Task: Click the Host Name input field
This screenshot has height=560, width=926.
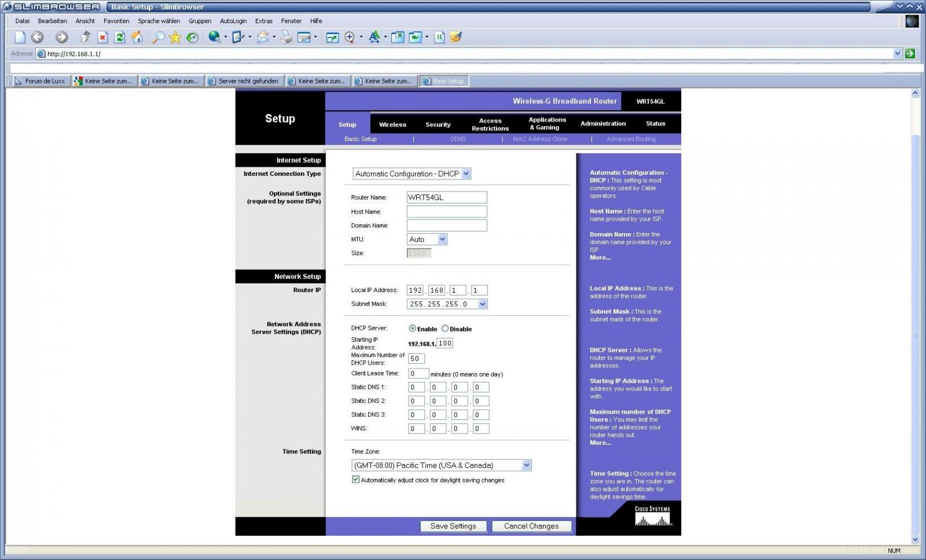Action: 447,211
